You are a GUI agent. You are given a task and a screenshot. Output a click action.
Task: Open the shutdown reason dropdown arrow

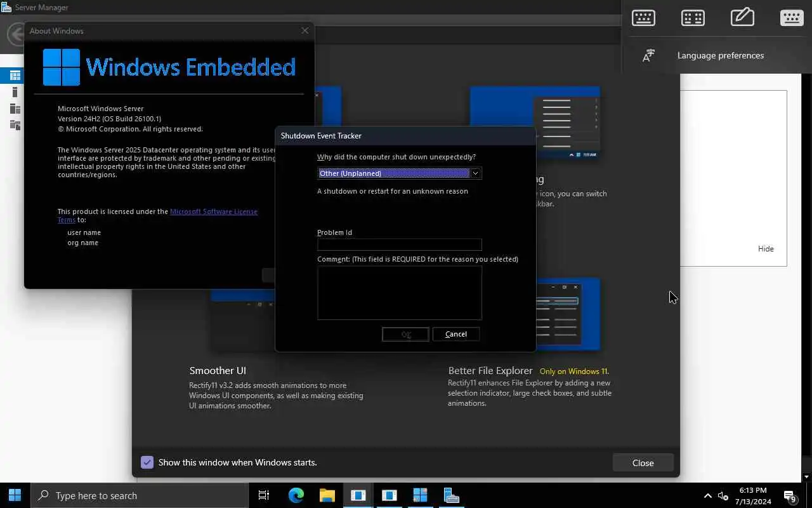(x=476, y=173)
